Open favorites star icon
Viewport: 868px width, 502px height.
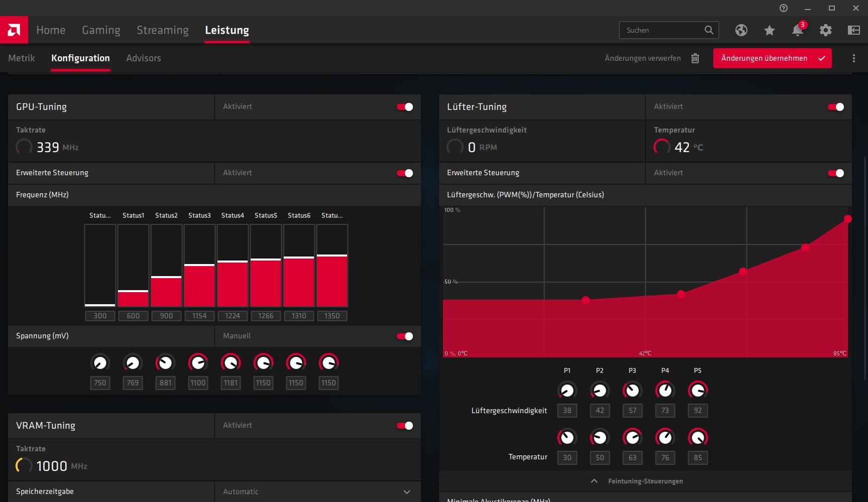click(770, 30)
